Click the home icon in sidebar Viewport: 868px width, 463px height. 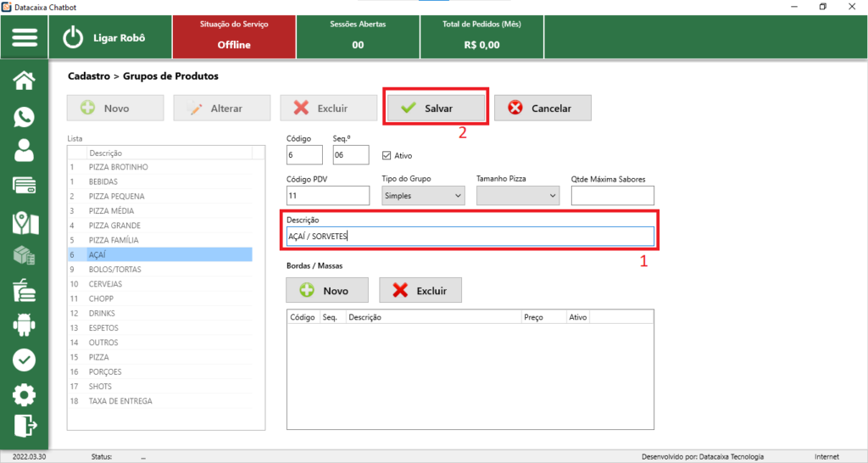click(25, 81)
